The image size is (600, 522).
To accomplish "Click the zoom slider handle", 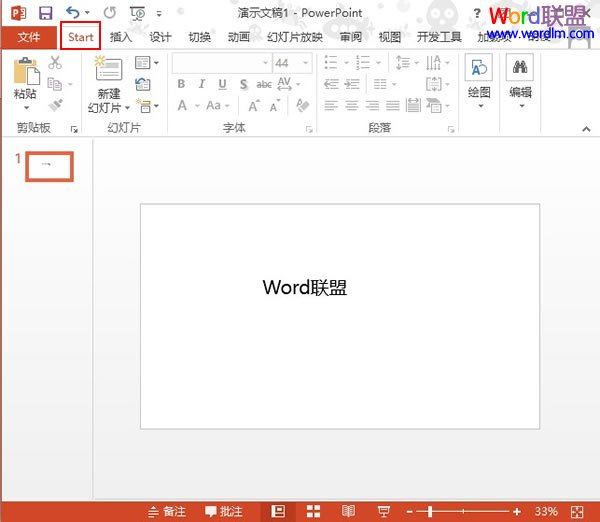I will (430, 512).
